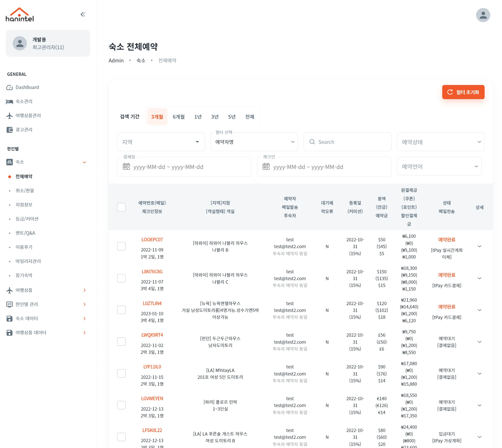Expand details of row LOOEPC07
Viewport: 502px width, 448px height.
coord(479,246)
